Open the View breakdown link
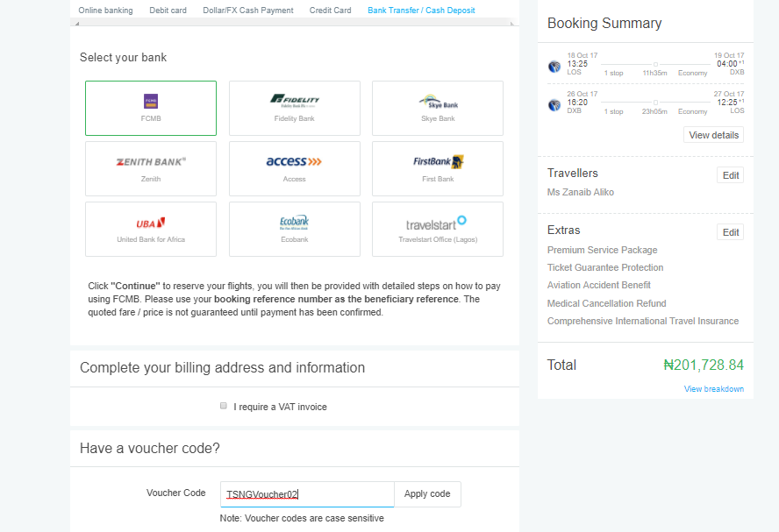The height and width of the screenshot is (532, 779). 714,388
